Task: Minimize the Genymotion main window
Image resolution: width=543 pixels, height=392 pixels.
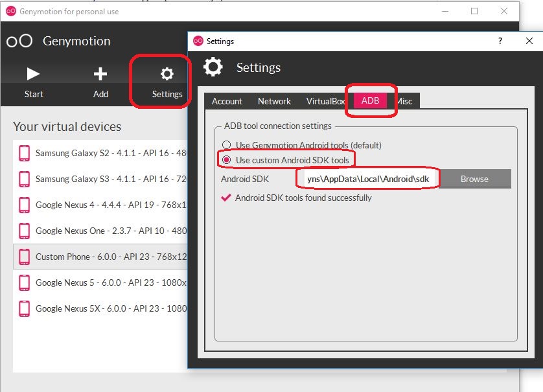Action: tap(445, 11)
